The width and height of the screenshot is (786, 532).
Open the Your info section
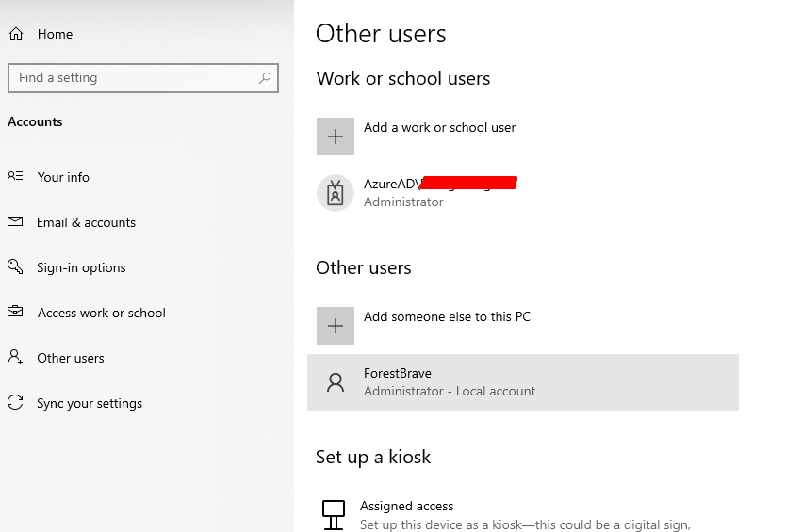click(63, 177)
